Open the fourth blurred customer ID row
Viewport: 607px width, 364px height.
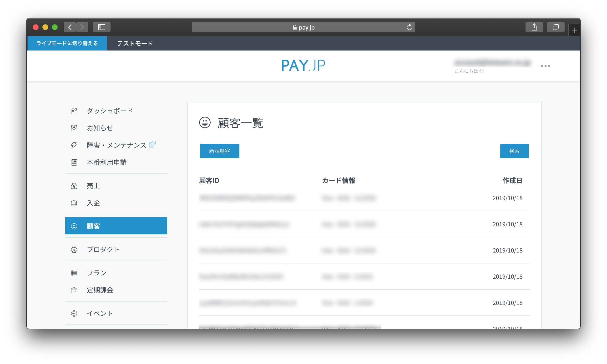tap(241, 277)
